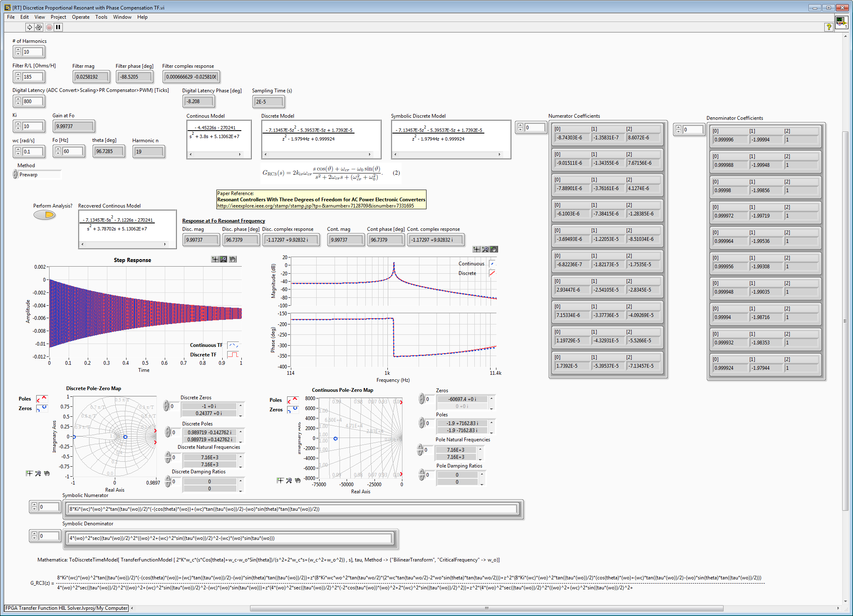The height and width of the screenshot is (616, 853).
Task: Click the Run Continuously button
Action: click(x=39, y=27)
